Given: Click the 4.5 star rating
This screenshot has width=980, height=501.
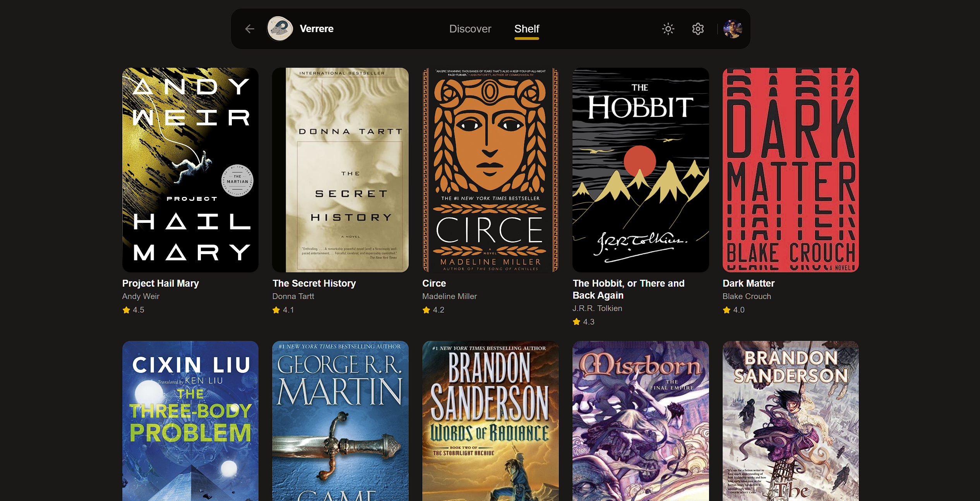Looking at the screenshot, I should 134,310.
